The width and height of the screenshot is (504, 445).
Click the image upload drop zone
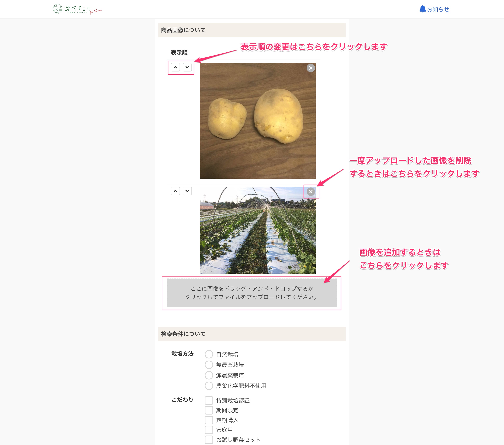(252, 293)
